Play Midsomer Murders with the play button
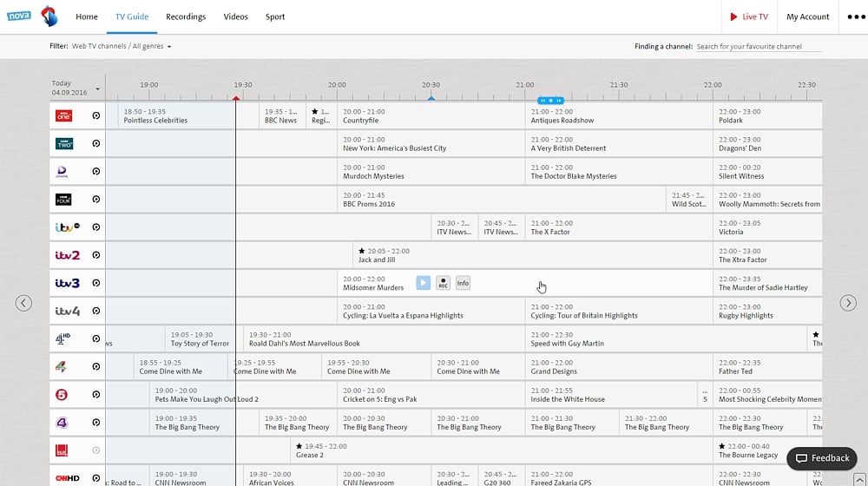The width and height of the screenshot is (868, 486). [423, 283]
